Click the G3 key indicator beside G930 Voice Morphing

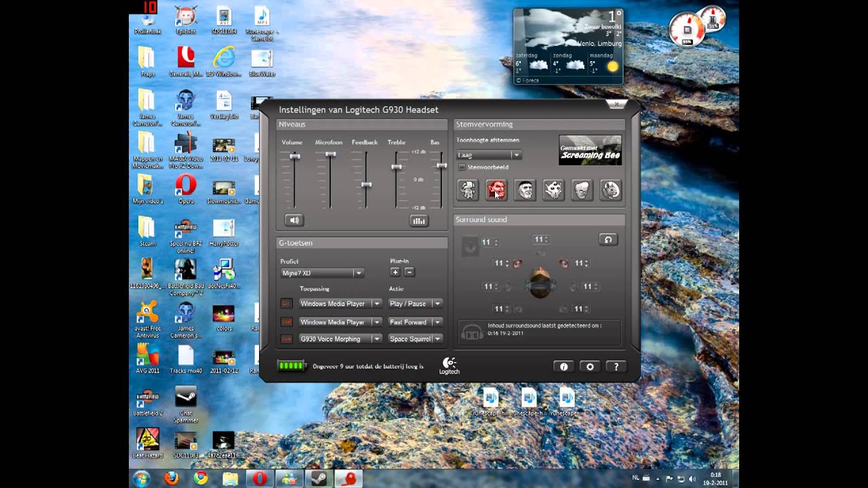click(286, 339)
